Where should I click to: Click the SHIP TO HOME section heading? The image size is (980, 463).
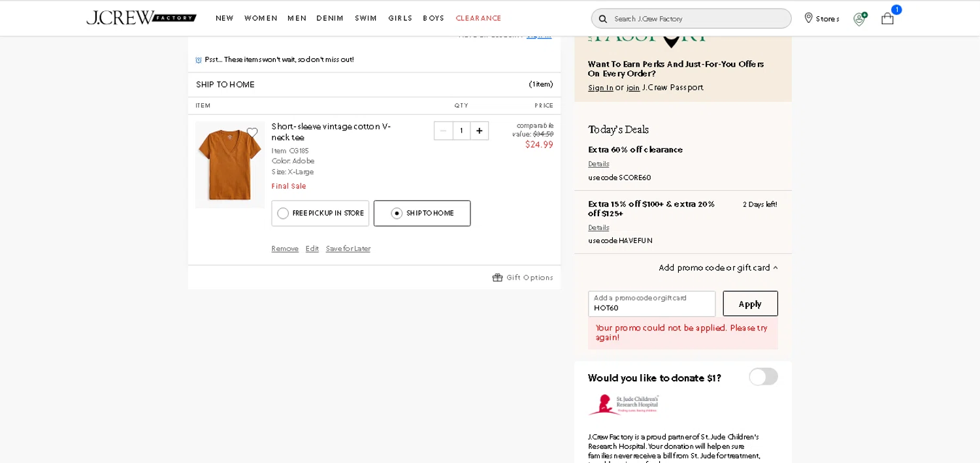pyautogui.click(x=225, y=84)
